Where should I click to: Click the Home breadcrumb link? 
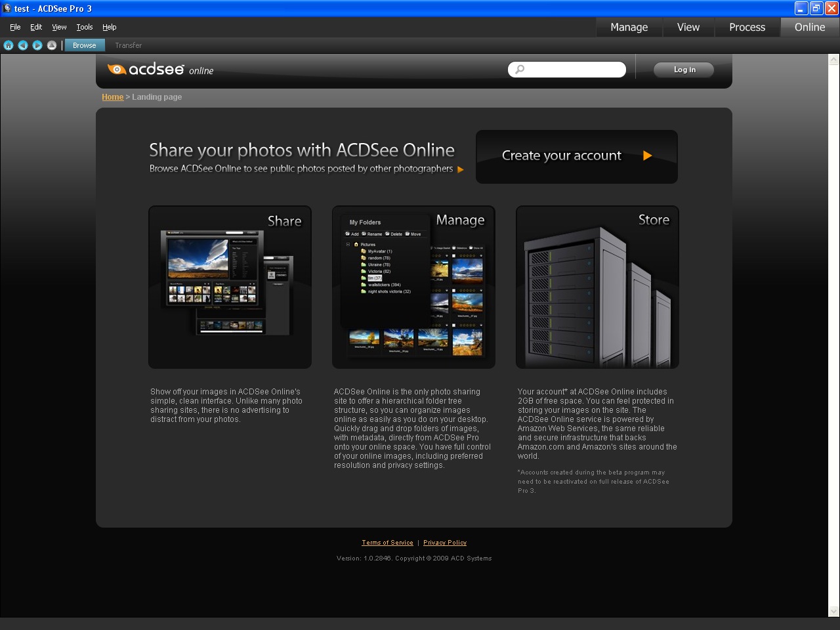tap(112, 96)
